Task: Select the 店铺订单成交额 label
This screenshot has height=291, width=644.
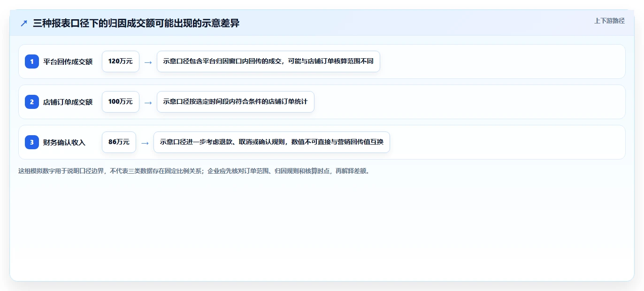Action: pyautogui.click(x=68, y=102)
